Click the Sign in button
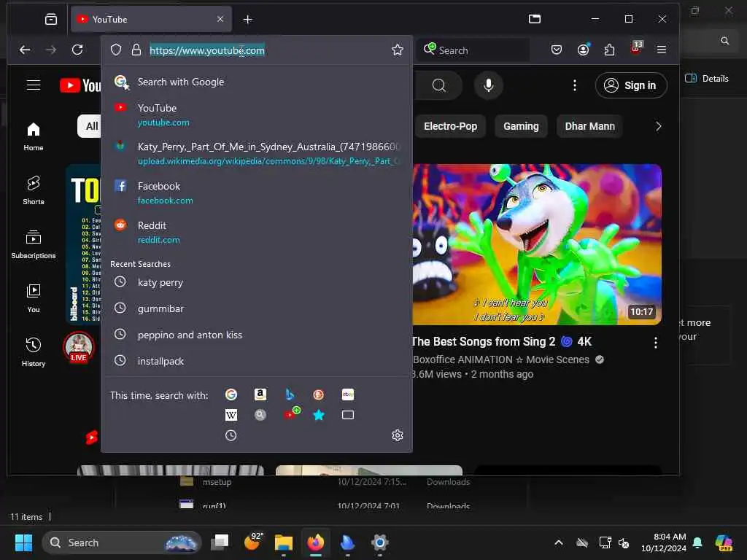The image size is (747, 560). [x=631, y=85]
